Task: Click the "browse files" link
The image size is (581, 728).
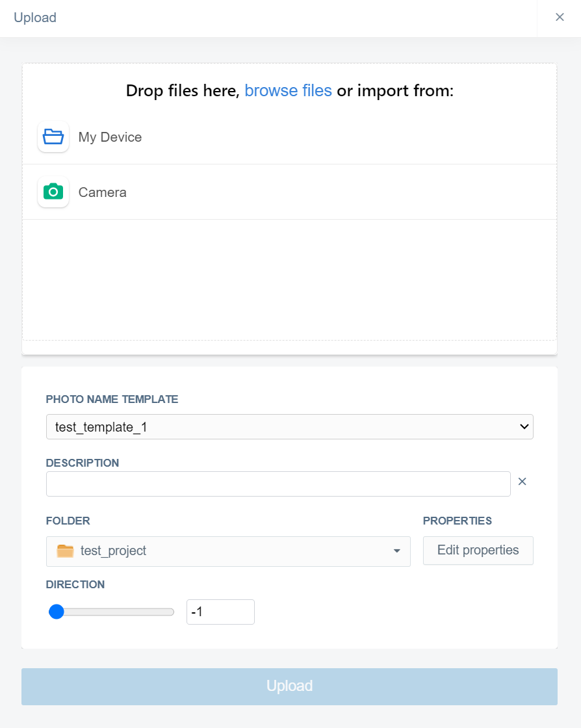Action: (288, 91)
